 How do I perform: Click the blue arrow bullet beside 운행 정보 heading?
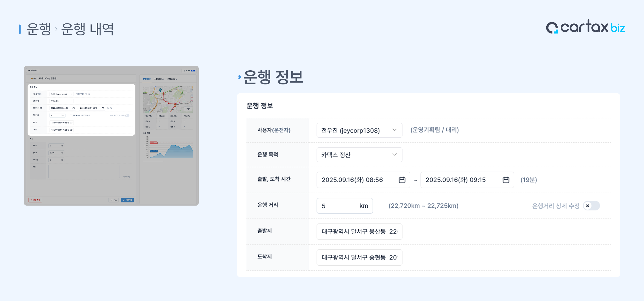pyautogui.click(x=239, y=77)
